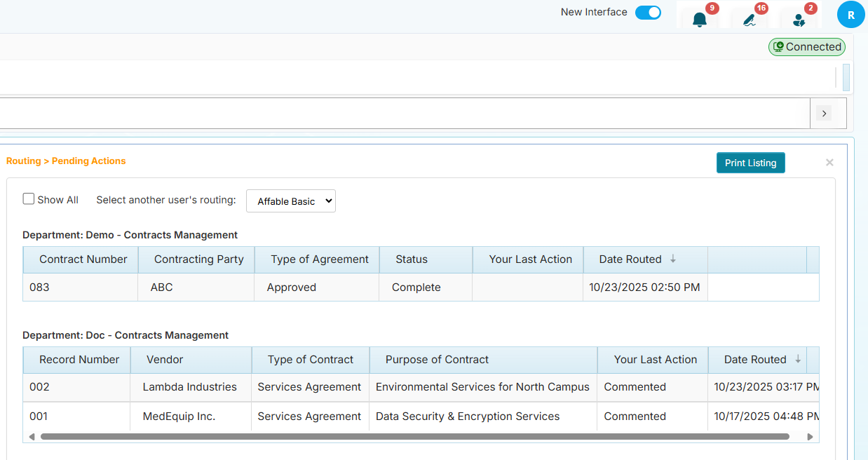Close the Pending Actions panel
This screenshot has height=460, width=868.
pos(829,162)
